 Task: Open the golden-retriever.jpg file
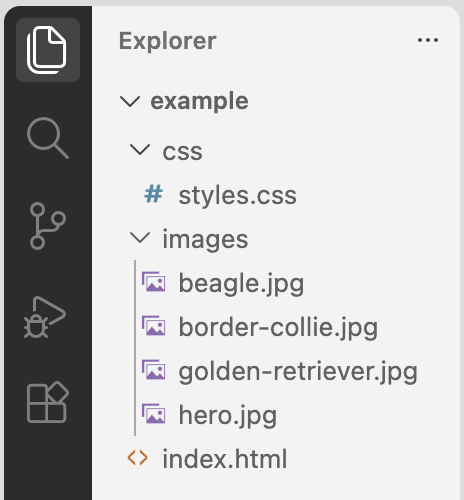tap(298, 372)
